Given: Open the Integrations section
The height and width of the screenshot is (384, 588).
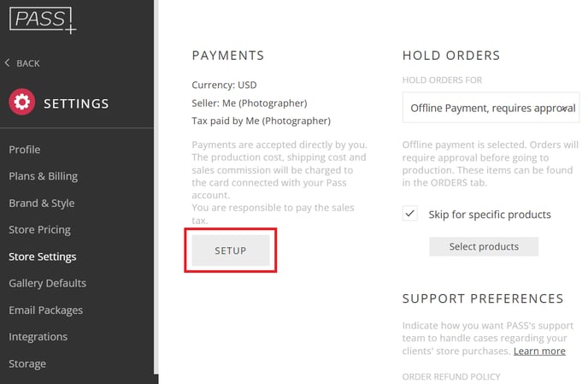Looking at the screenshot, I should (38, 337).
